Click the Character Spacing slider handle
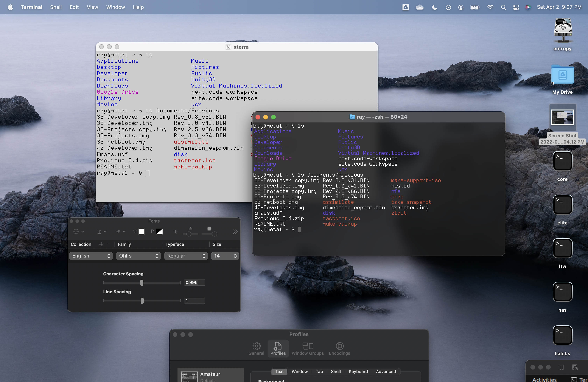The height and width of the screenshot is (382, 588). (142, 283)
